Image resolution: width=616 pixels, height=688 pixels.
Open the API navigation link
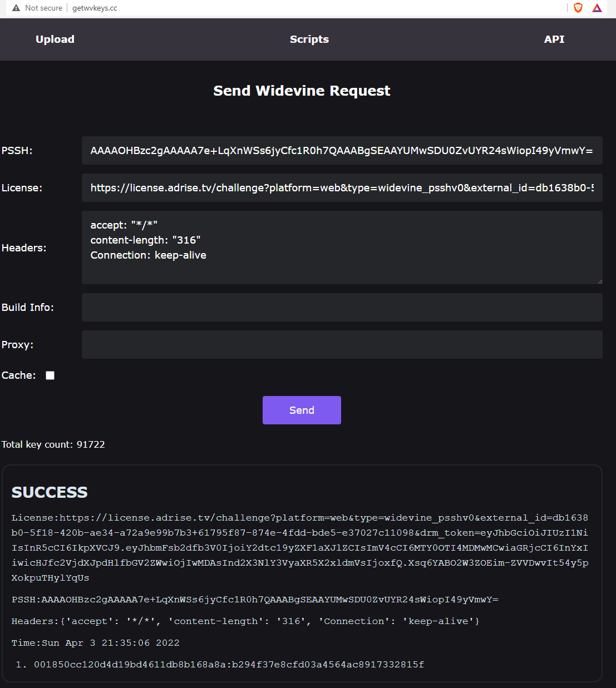pyautogui.click(x=554, y=39)
